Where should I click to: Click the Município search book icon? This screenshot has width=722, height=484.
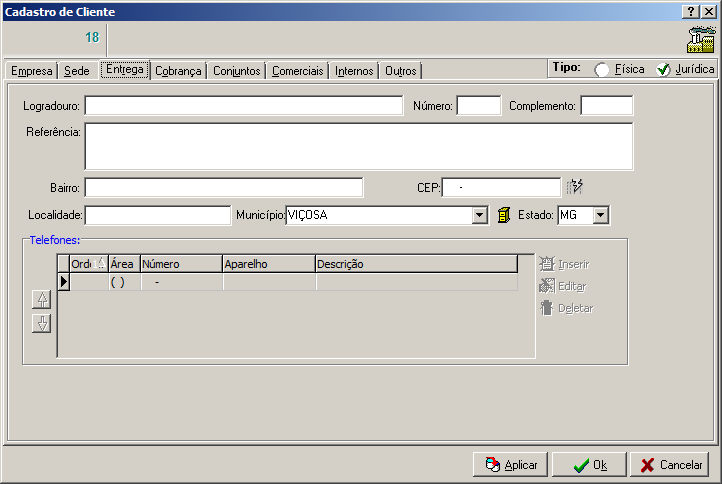[504, 215]
